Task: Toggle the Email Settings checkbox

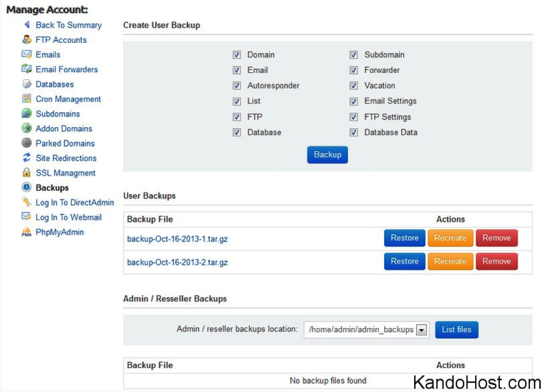Action: [354, 101]
